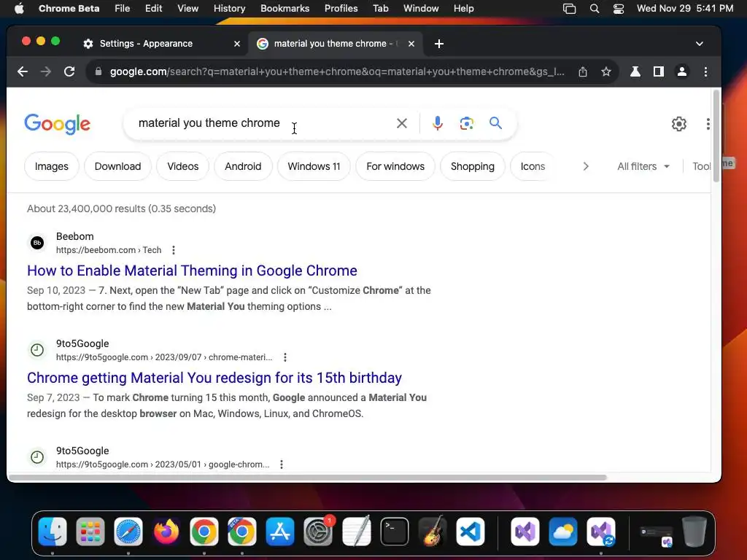Open Spotlight search in menu bar

[x=594, y=9]
